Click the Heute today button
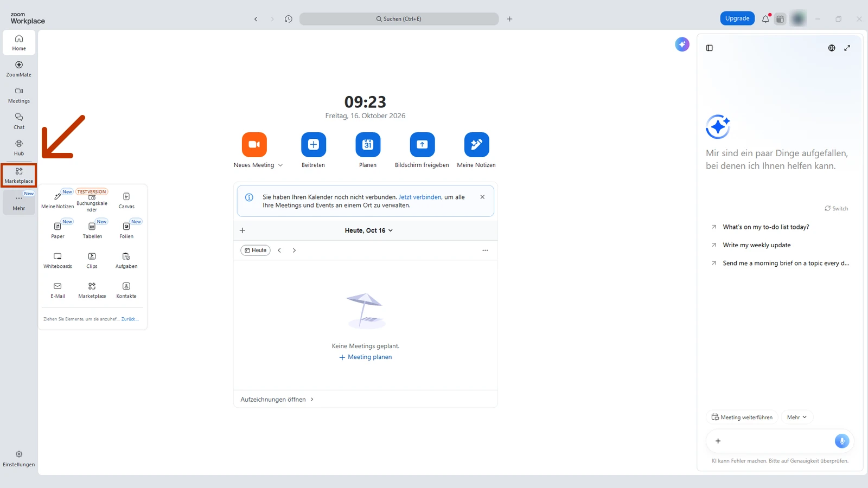 tap(256, 251)
